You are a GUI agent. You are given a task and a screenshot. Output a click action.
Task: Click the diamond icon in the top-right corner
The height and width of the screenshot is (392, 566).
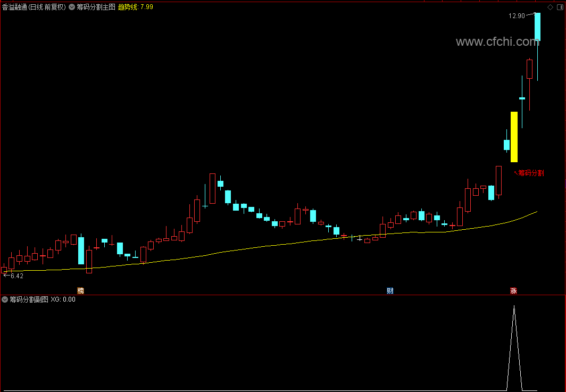pyautogui.click(x=550, y=7)
